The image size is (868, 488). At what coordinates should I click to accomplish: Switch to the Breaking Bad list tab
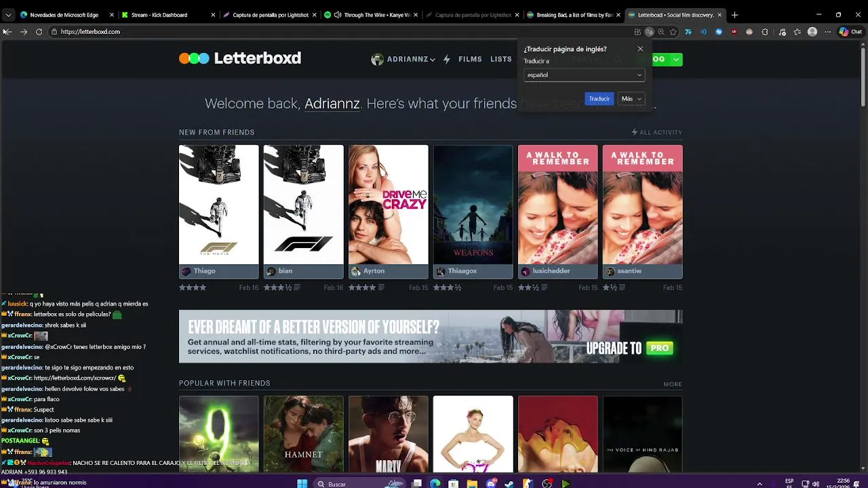pos(574,15)
